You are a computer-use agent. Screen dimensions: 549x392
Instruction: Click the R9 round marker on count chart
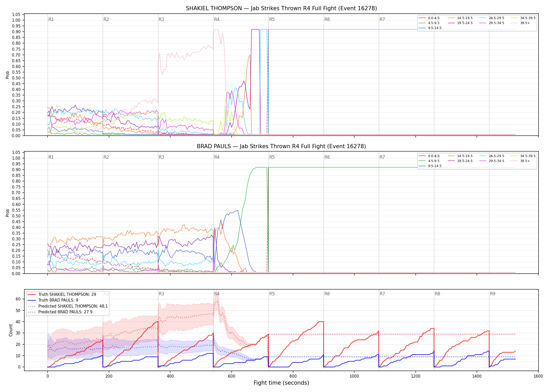tap(493, 294)
